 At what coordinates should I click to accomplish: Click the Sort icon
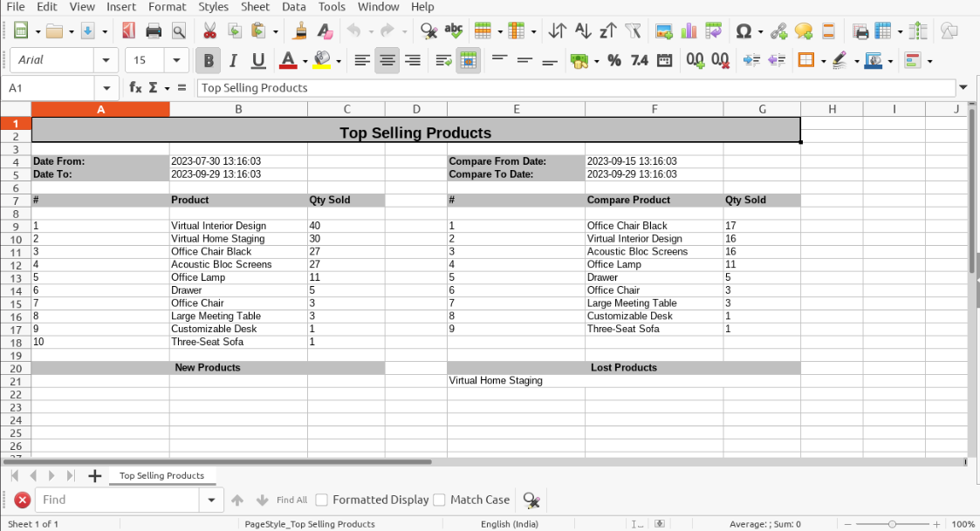(x=557, y=31)
